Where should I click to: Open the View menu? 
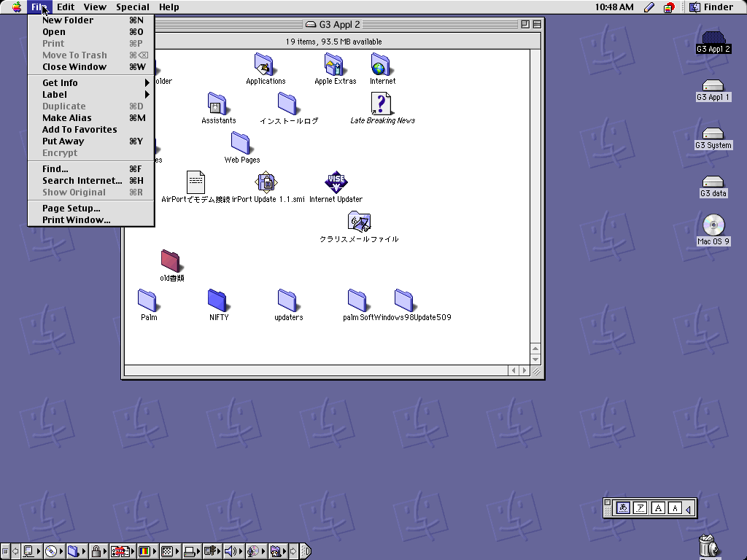point(95,7)
